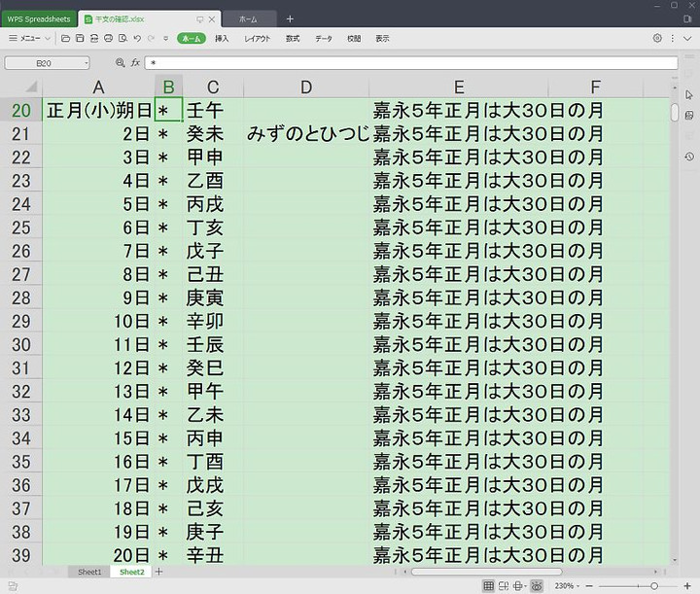Expand the Name Box dropdown showing B20
The width and height of the screenshot is (700, 594).
(86, 62)
